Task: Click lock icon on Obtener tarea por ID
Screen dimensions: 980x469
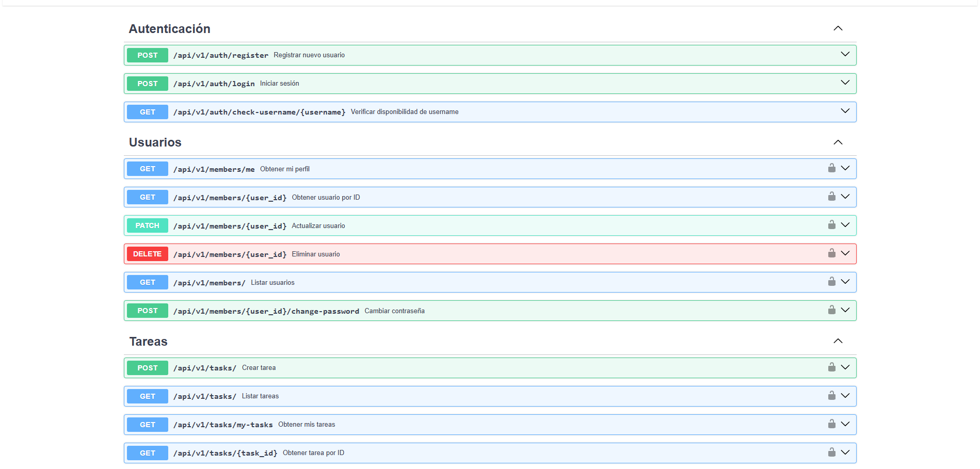Action: (831, 452)
